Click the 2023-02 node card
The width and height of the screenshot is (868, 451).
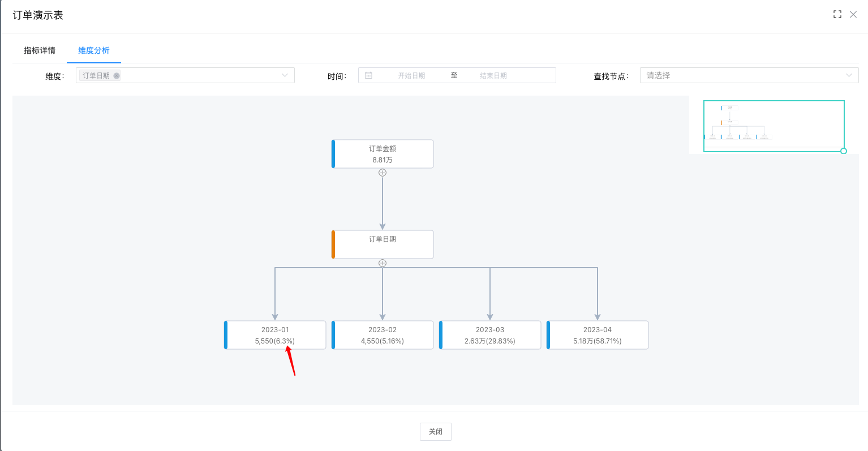pyautogui.click(x=383, y=335)
